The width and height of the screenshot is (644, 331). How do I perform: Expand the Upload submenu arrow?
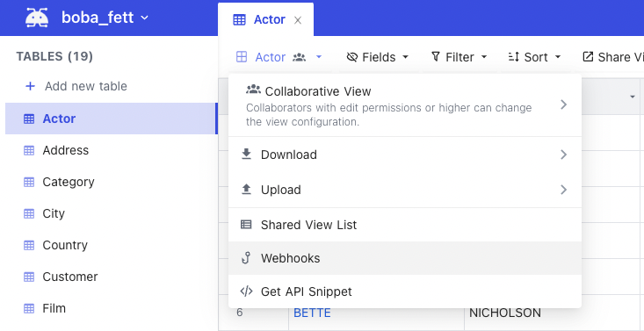coord(563,190)
